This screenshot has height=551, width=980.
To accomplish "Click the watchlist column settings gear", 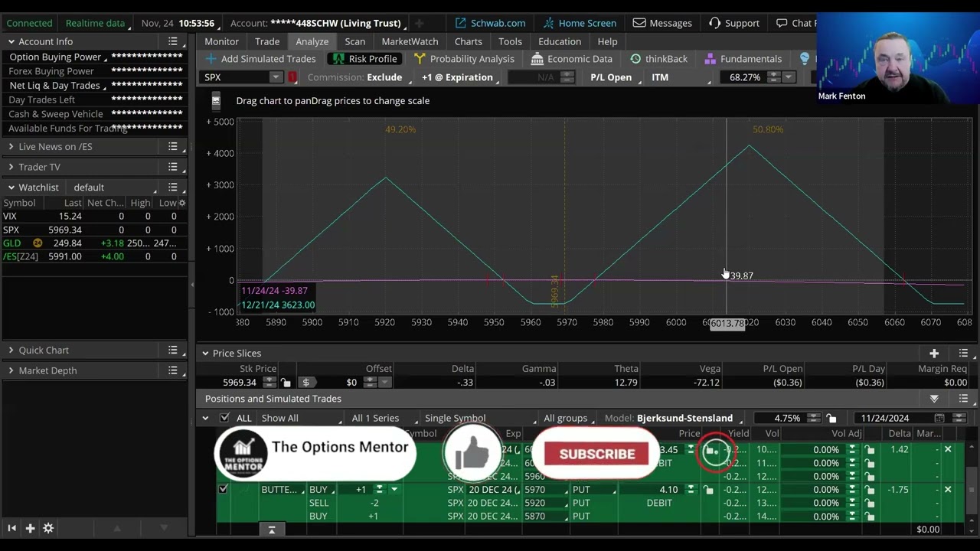I will [x=181, y=203].
